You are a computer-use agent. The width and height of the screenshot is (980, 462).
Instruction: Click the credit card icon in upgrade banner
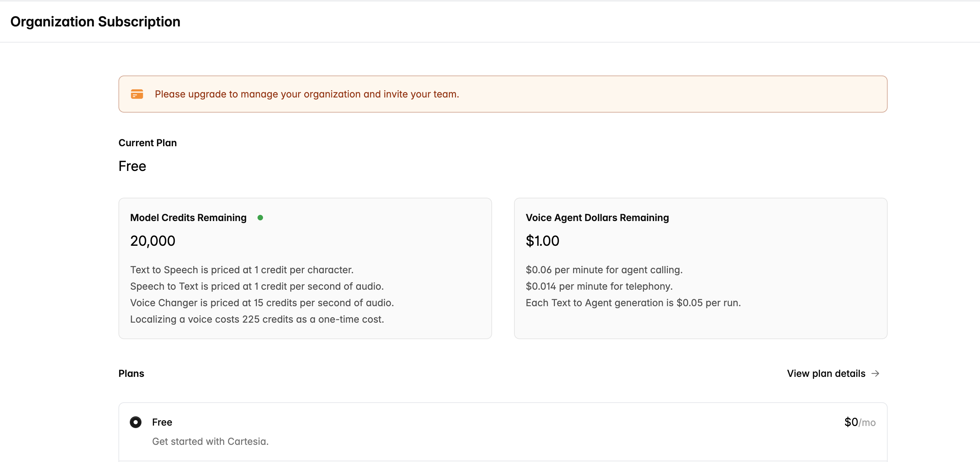coord(137,94)
